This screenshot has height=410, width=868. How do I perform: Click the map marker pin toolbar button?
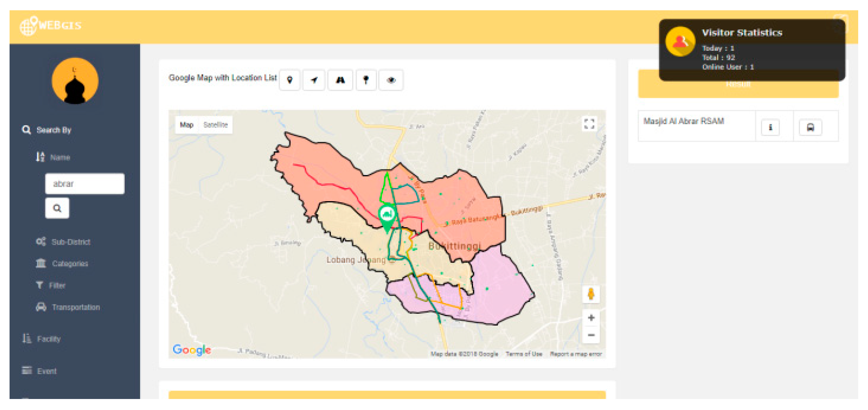coord(289,80)
